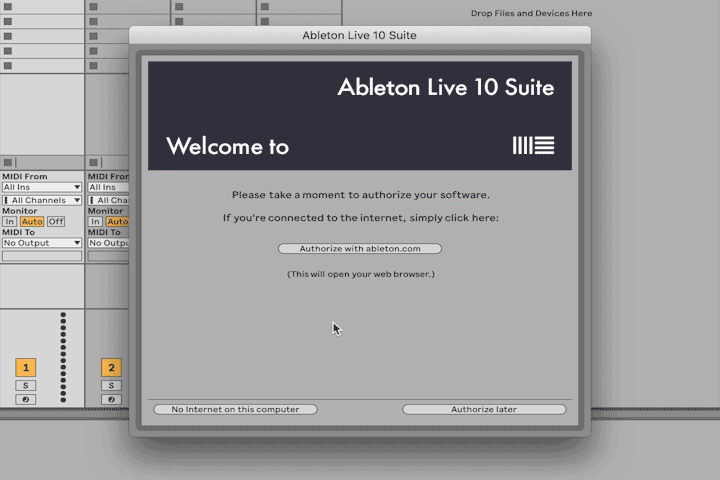Open track 2 MIDI From All Ins dropdown
Viewport: 720px width, 480px height.
(x=108, y=187)
